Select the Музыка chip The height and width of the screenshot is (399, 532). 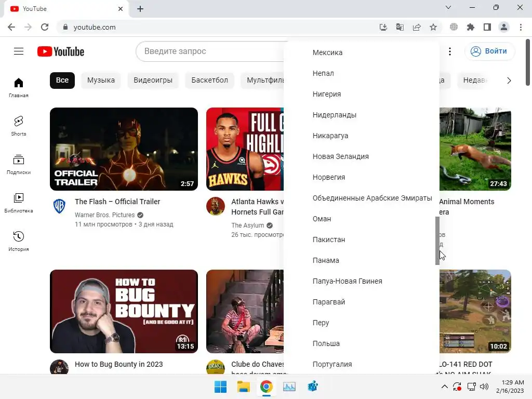[x=101, y=81]
